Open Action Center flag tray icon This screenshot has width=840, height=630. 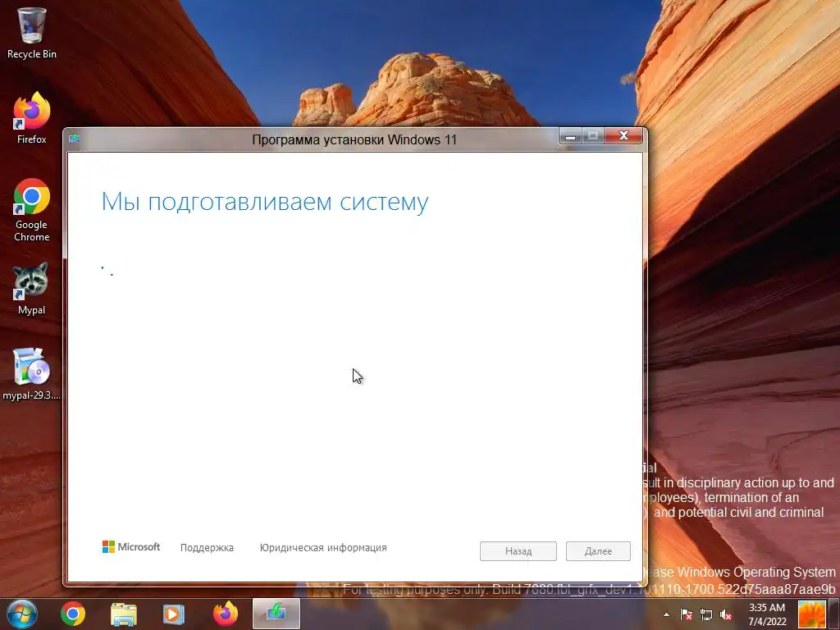(x=687, y=614)
